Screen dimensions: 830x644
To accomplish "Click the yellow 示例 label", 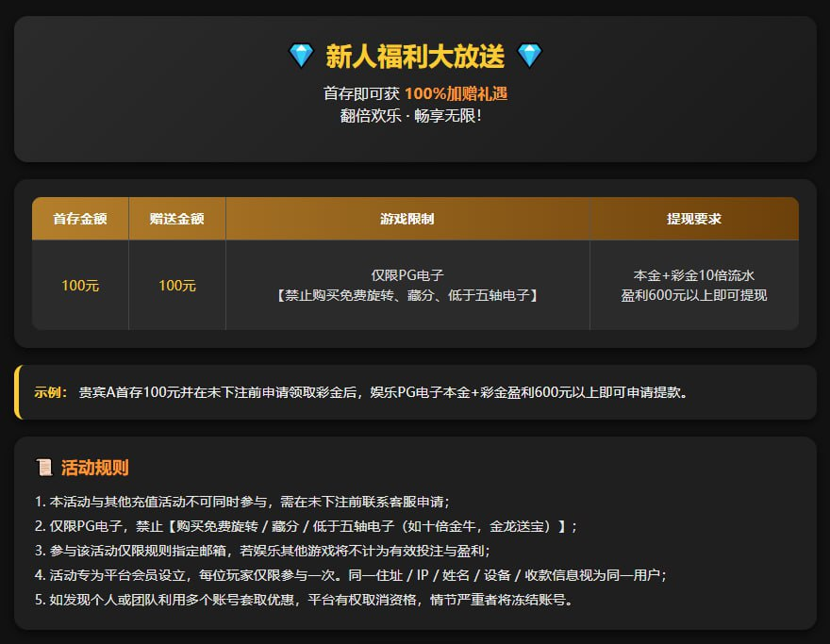I will pos(51,392).
